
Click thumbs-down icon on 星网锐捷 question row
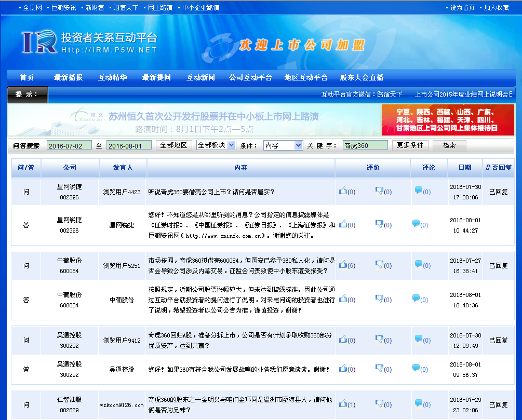379,191
